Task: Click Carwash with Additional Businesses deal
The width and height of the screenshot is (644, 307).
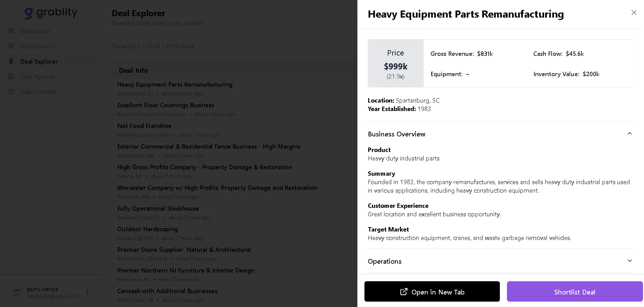Action: click(167, 291)
